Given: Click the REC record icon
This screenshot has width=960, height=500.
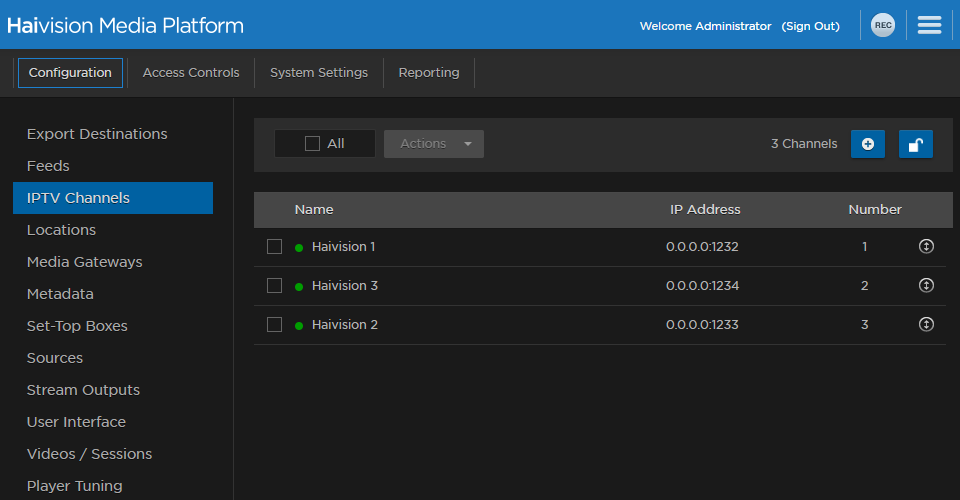Looking at the screenshot, I should [x=882, y=26].
